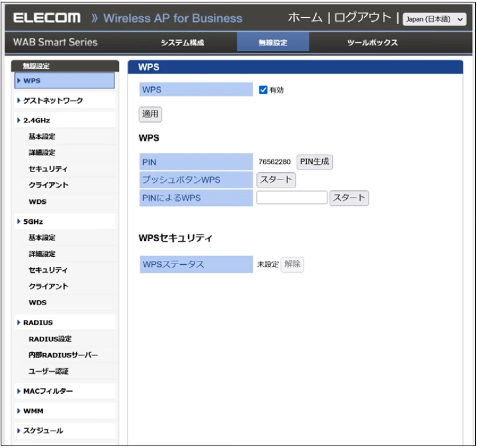Switch to 無線設定 tab

(273, 42)
